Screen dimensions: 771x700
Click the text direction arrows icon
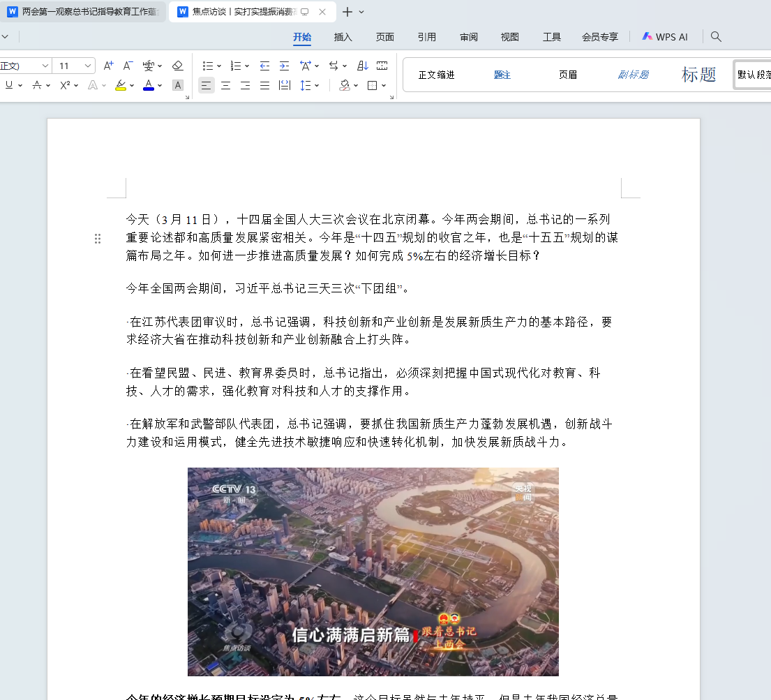pyautogui.click(x=334, y=66)
